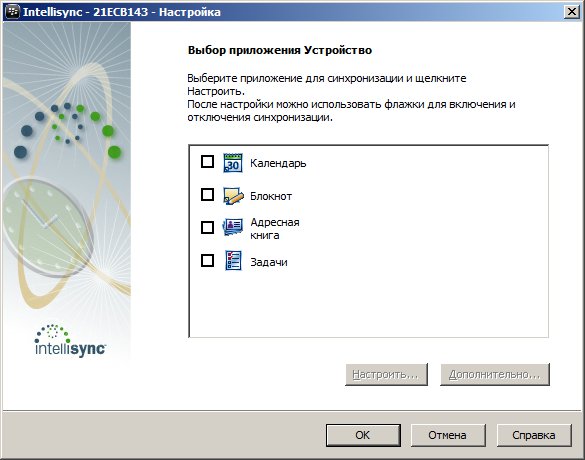Check the Адресная книга checkbox
This screenshot has width=585, height=460.
point(207,228)
